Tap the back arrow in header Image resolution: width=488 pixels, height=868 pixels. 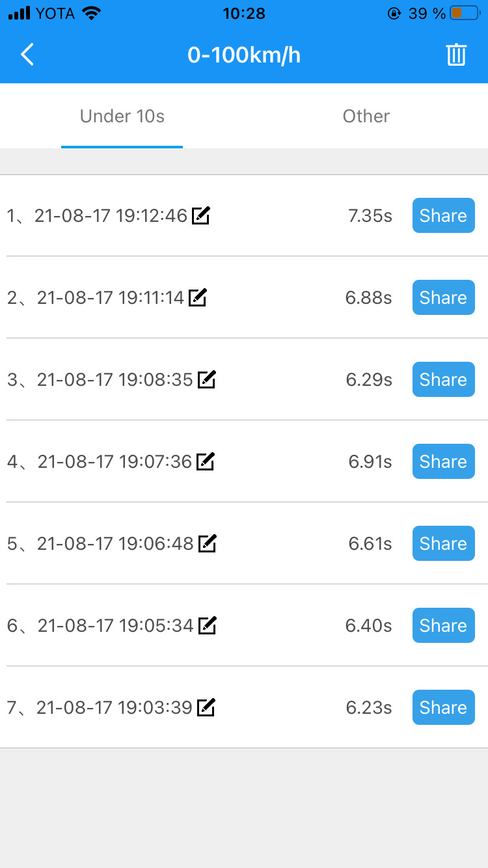tap(27, 55)
